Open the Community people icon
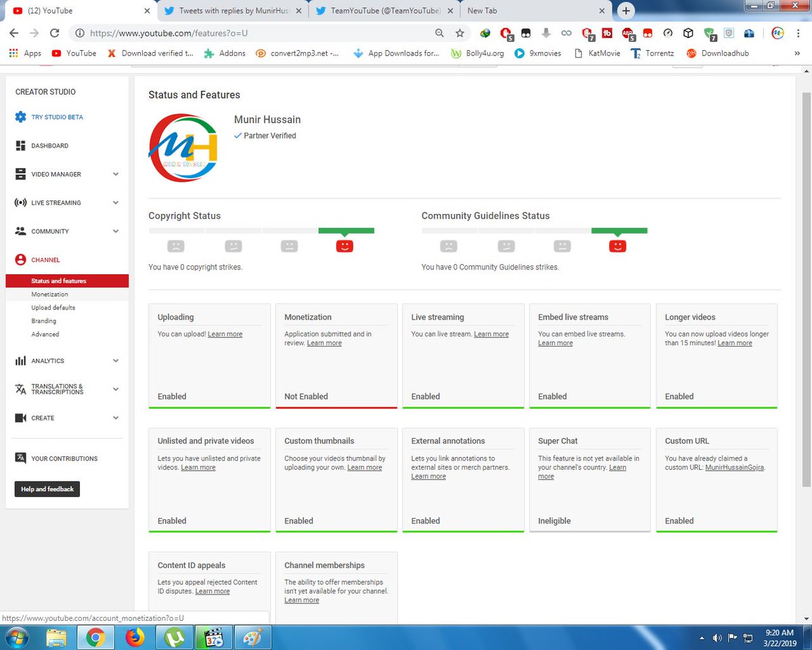812x650 pixels. point(20,231)
